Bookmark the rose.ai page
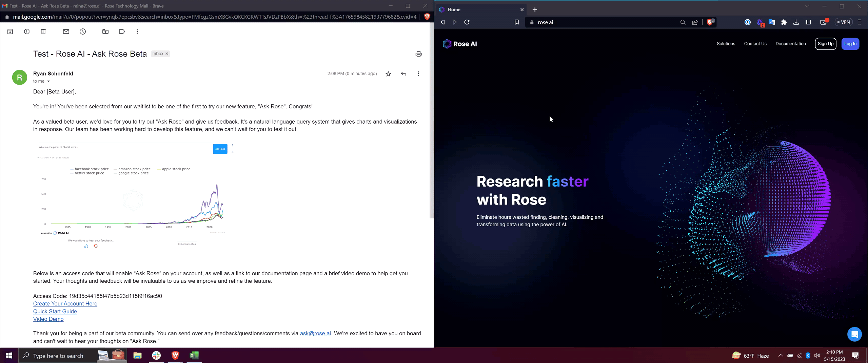The width and height of the screenshot is (868, 363). click(516, 22)
